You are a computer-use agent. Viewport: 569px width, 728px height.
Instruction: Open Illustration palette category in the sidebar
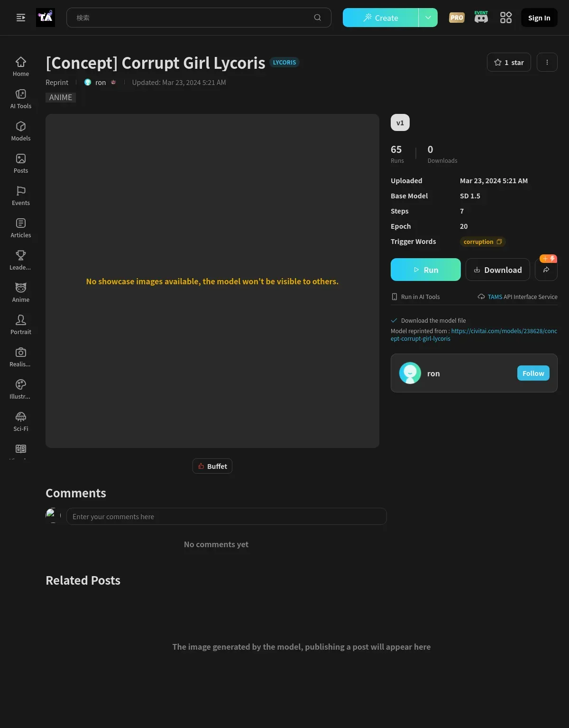(21, 390)
